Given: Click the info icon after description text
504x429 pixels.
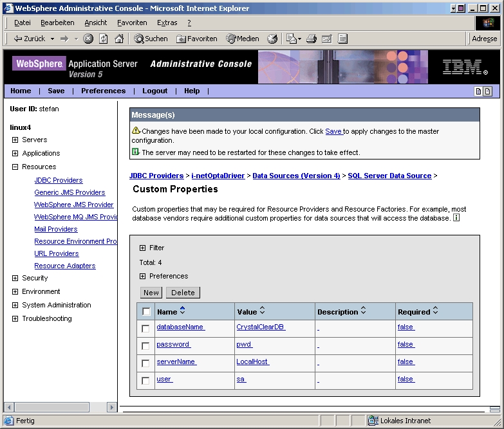Looking at the screenshot, I should pos(456,217).
